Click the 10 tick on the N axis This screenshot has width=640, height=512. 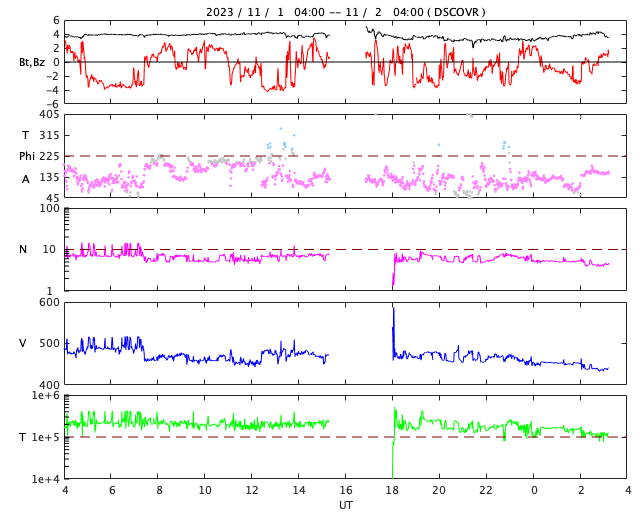(49, 249)
